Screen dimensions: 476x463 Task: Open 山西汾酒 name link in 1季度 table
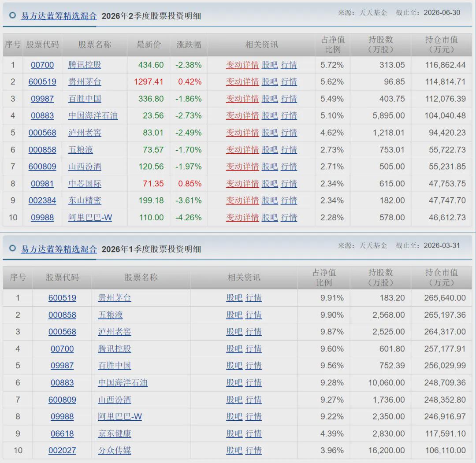pos(115,400)
